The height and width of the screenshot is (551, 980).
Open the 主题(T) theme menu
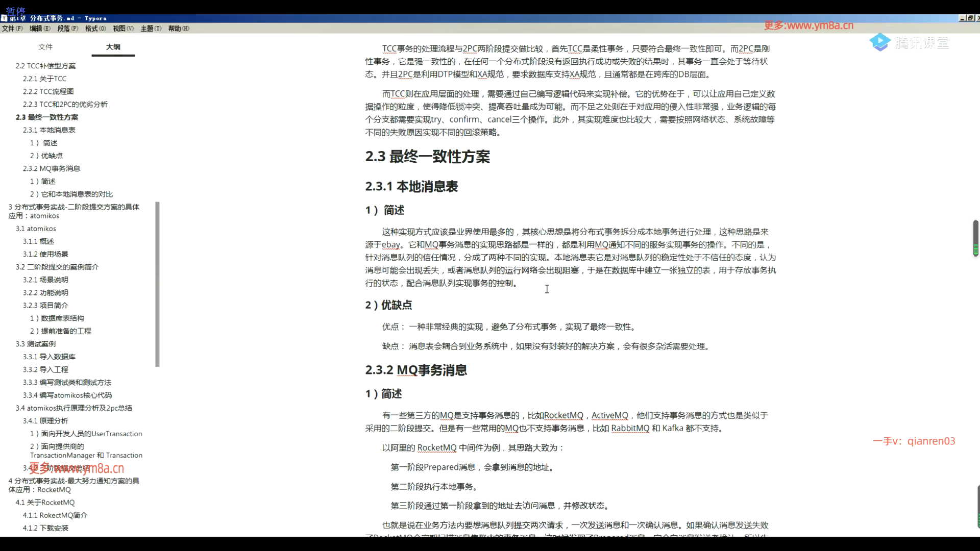(x=151, y=29)
